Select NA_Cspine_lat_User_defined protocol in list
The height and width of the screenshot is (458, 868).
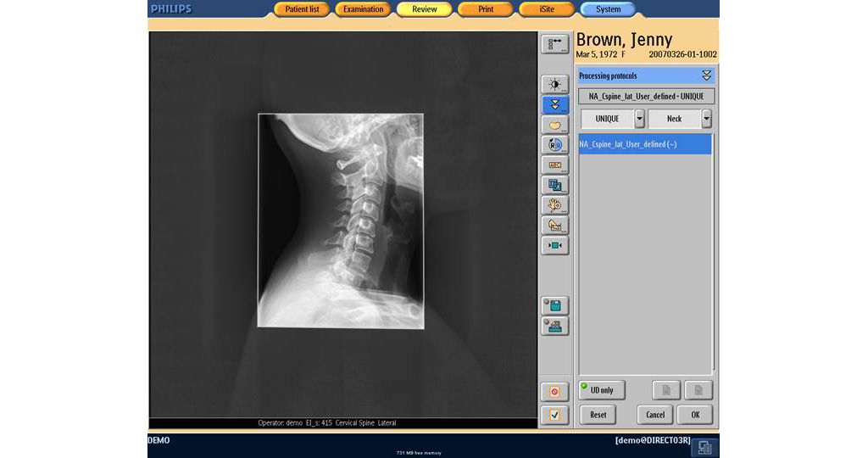(x=644, y=144)
